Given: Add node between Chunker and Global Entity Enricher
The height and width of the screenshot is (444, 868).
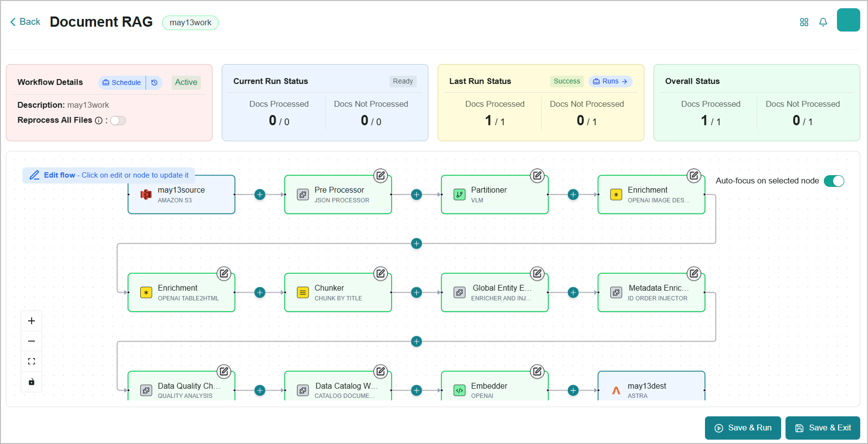Looking at the screenshot, I should tap(416, 293).
